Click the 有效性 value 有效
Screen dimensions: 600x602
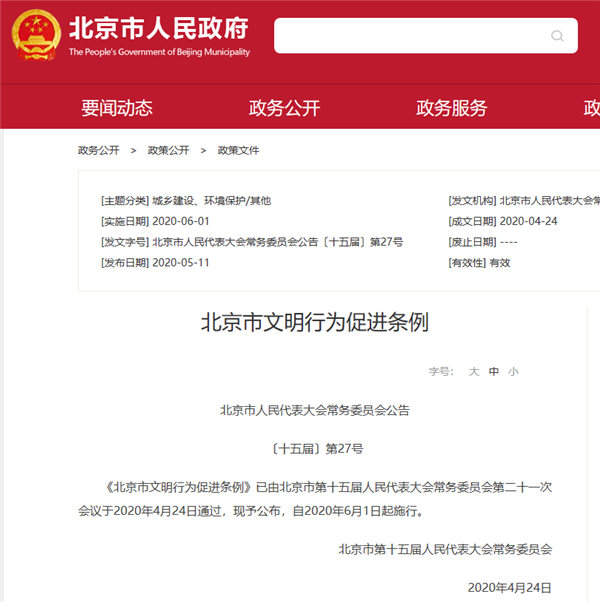[500, 263]
